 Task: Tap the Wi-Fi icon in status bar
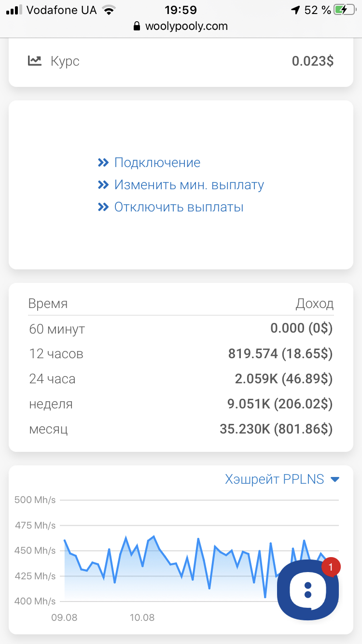[109, 10]
